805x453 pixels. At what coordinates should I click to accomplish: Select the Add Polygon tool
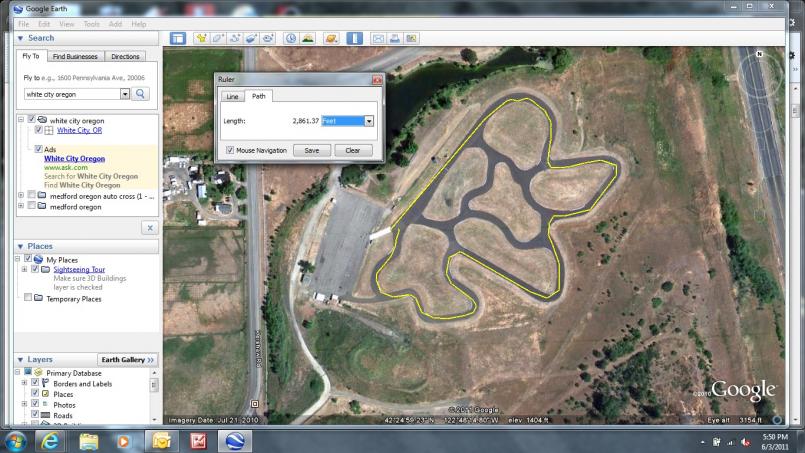(219, 38)
